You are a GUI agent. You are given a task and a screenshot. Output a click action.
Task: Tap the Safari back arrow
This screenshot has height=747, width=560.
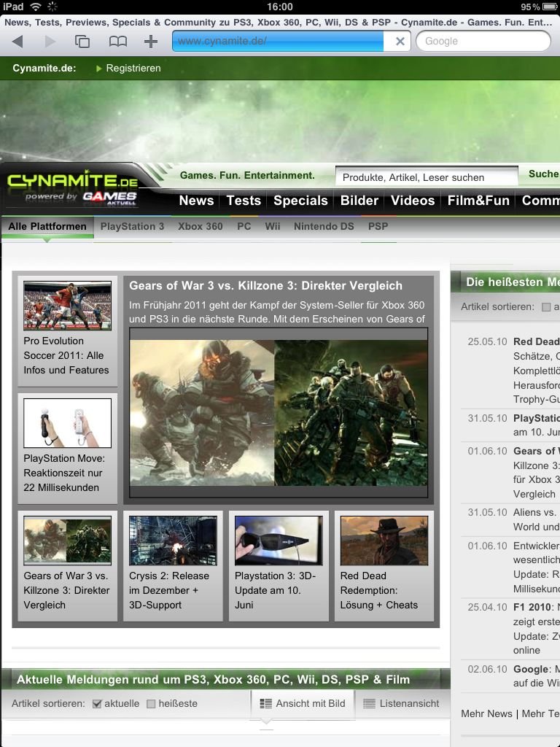tap(17, 42)
